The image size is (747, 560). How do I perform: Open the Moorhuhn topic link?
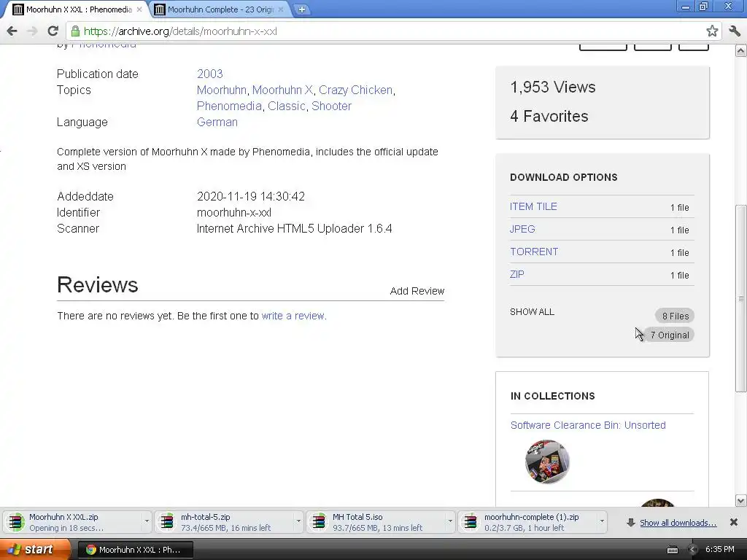click(x=222, y=90)
